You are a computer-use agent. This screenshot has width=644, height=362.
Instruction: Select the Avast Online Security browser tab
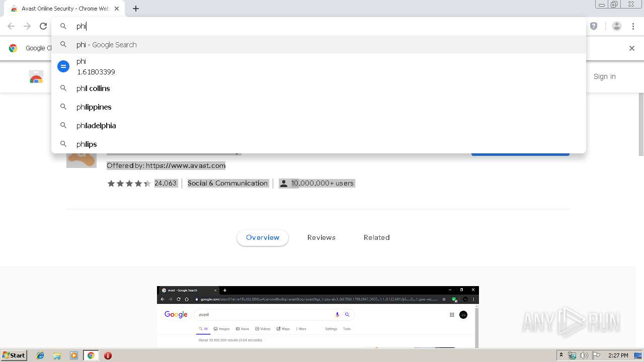[x=64, y=9]
